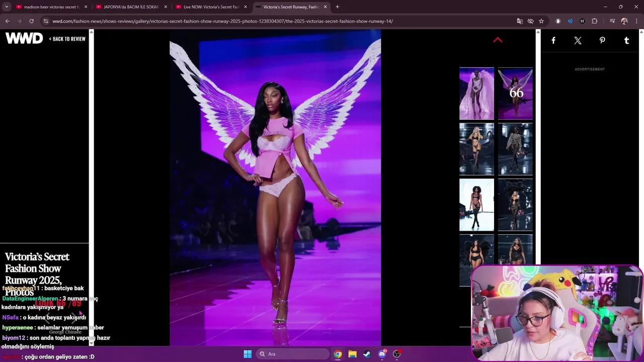
Task: Open the plaid jacket model thumbnail
Action: point(515,149)
